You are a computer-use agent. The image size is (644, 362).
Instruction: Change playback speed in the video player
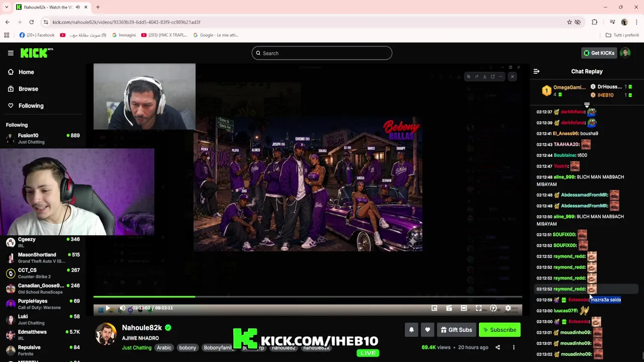pos(493,308)
